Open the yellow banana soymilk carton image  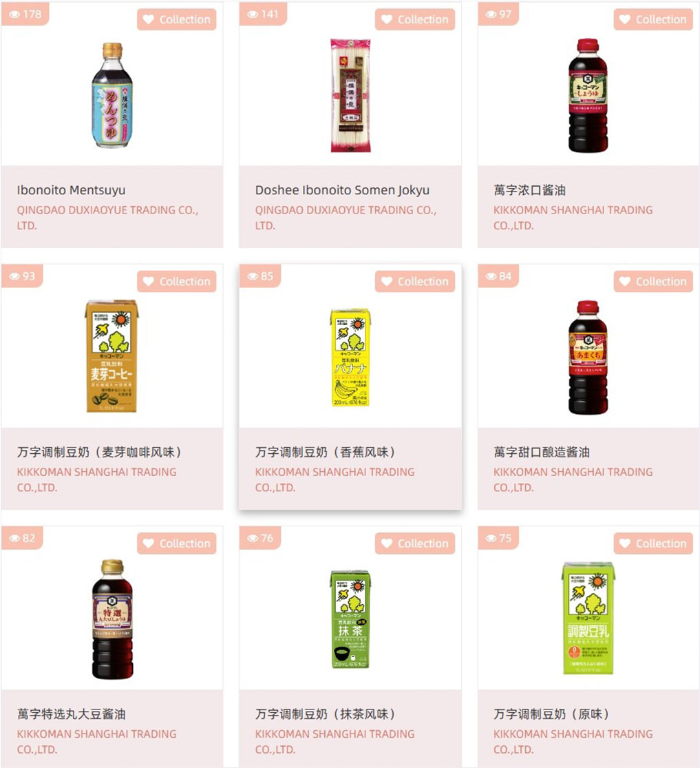click(x=350, y=357)
